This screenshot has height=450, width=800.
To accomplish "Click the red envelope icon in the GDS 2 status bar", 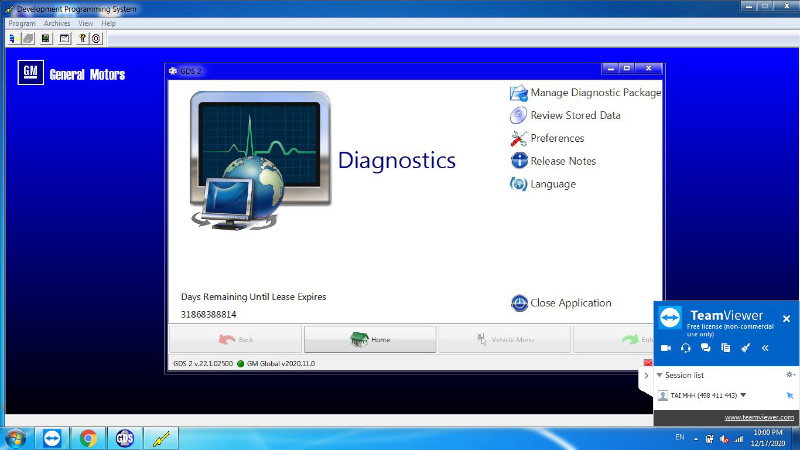I will point(648,363).
